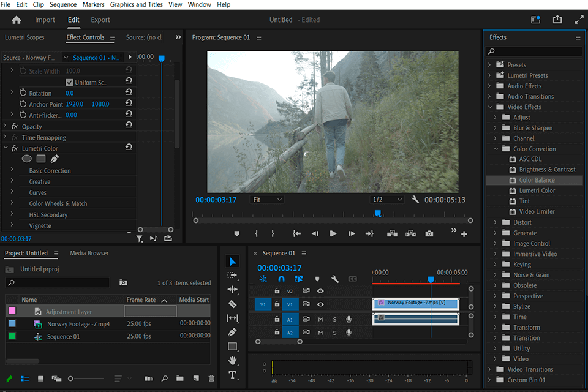Expand the Curves section
The height and width of the screenshot is (392, 588).
(x=12, y=192)
